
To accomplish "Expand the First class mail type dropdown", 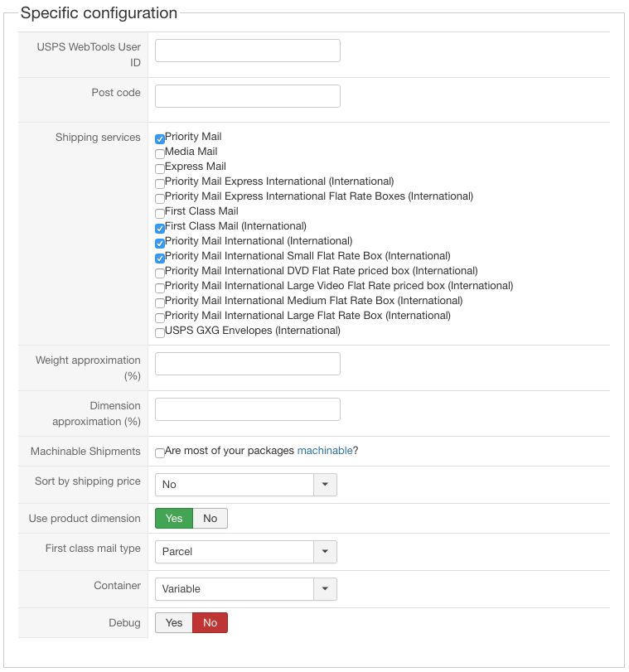I will pos(245,552).
